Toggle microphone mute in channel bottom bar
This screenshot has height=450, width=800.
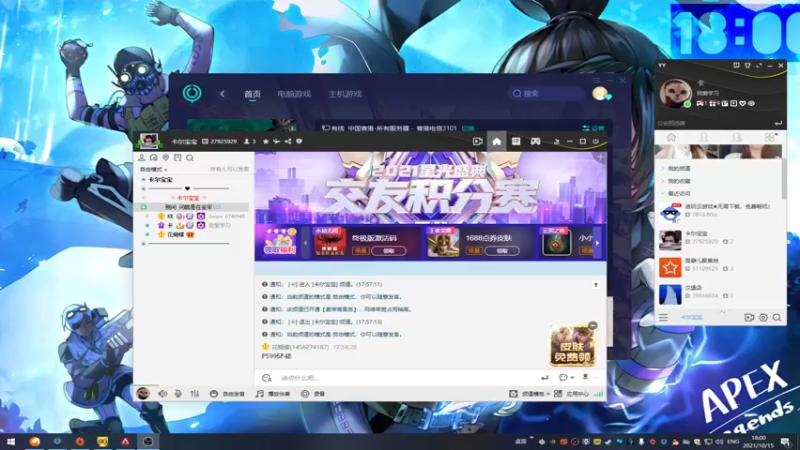coord(178,393)
